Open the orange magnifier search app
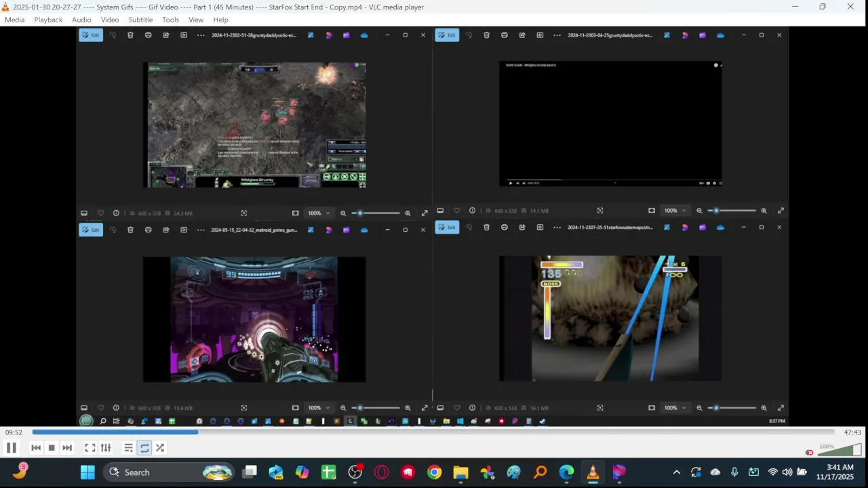The image size is (868, 488). coord(540,472)
